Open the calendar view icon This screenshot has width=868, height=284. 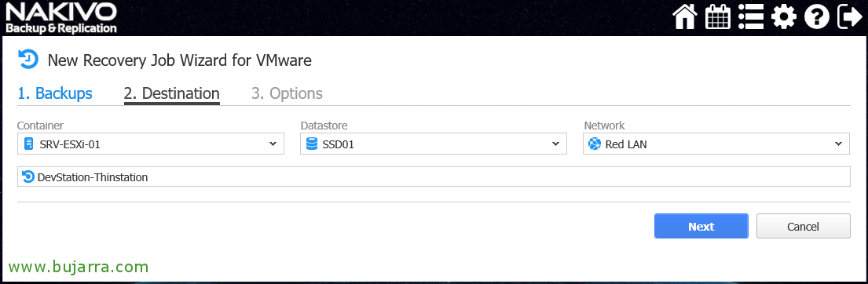pyautogui.click(x=718, y=17)
